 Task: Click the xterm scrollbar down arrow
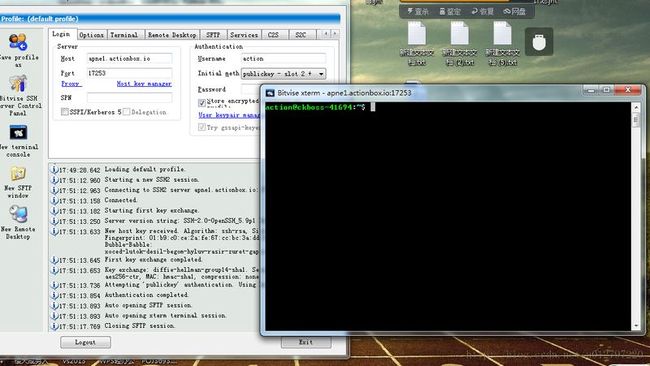coord(636,326)
